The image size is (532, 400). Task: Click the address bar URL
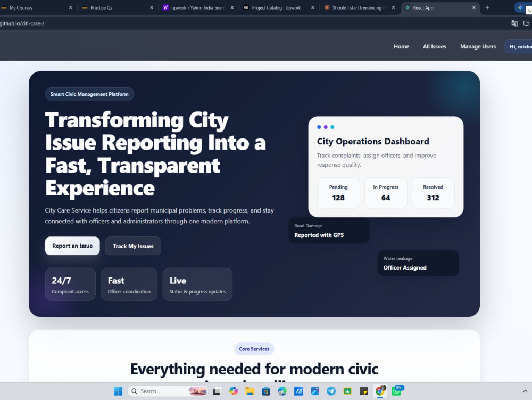click(22, 23)
